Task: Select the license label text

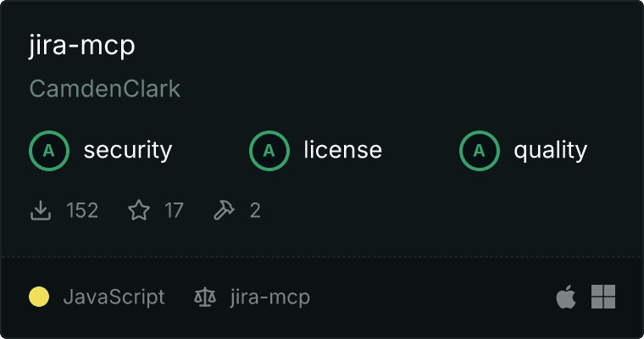Action: 343,149
